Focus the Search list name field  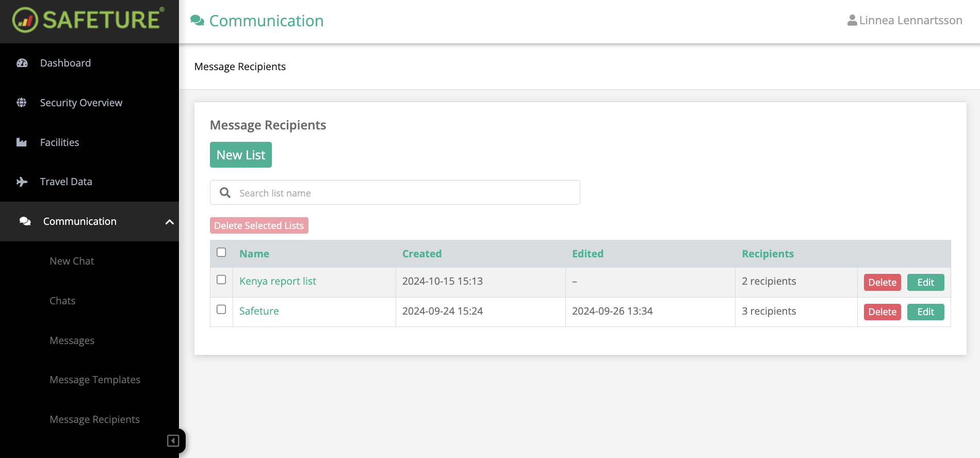pos(402,193)
